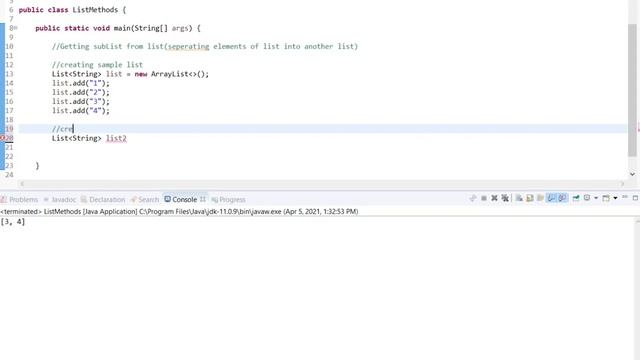The height and width of the screenshot is (360, 640).
Task: Toggle Word Wrap in the console
Action: pyautogui.click(x=540, y=198)
